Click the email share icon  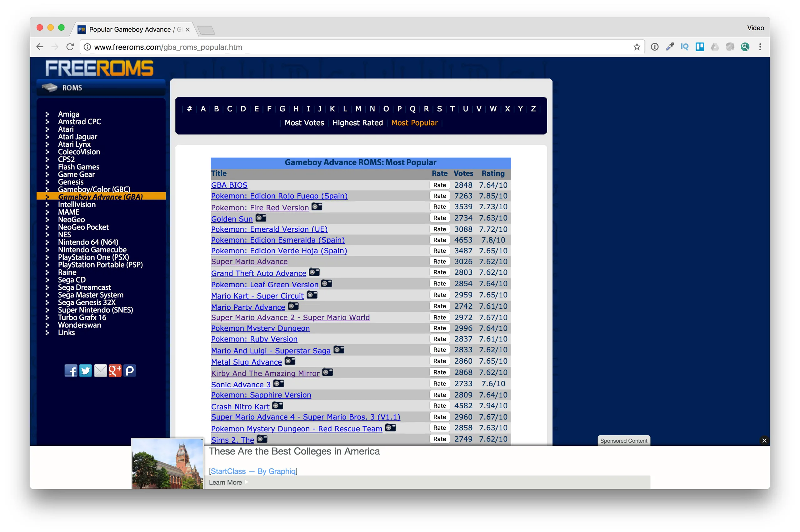[100, 370]
